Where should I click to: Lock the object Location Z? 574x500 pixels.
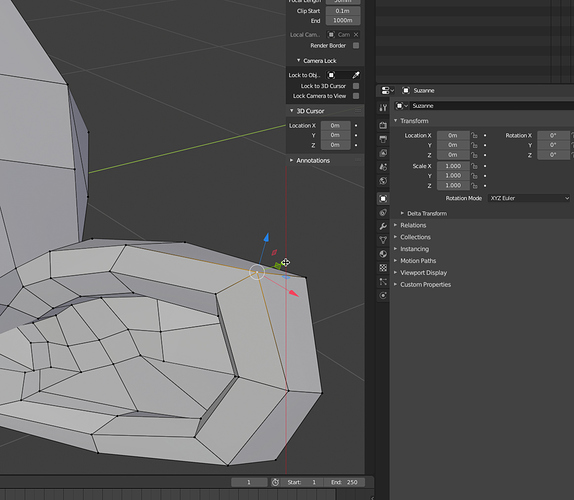point(474,155)
